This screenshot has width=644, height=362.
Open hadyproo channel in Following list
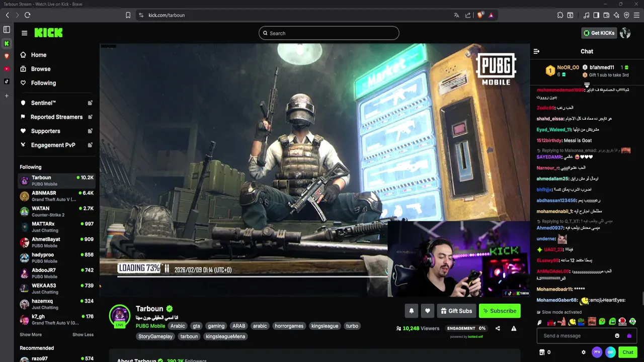57,257
